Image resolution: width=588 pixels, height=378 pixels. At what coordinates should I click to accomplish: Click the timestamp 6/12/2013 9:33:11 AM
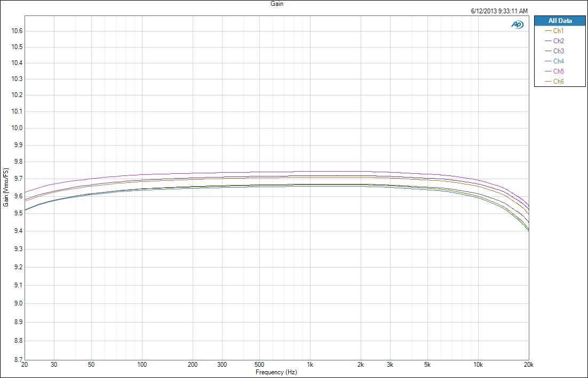[499, 11]
